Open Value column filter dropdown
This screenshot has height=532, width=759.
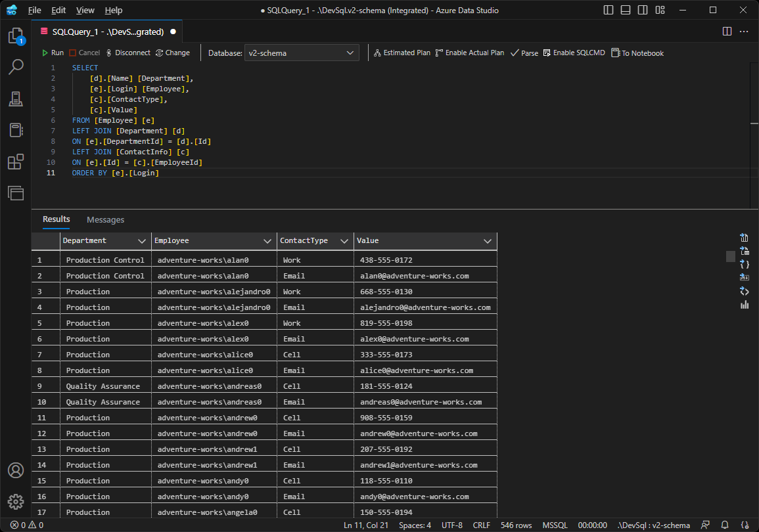[488, 241]
